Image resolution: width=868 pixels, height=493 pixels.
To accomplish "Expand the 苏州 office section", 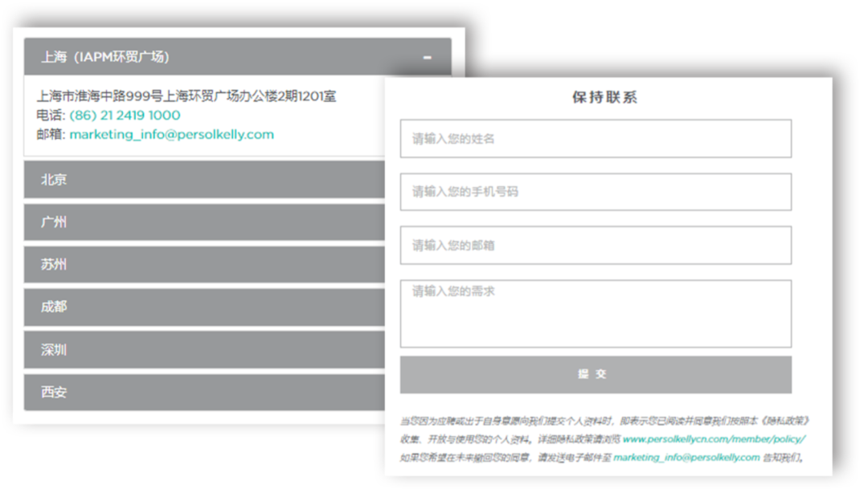I will [x=201, y=265].
